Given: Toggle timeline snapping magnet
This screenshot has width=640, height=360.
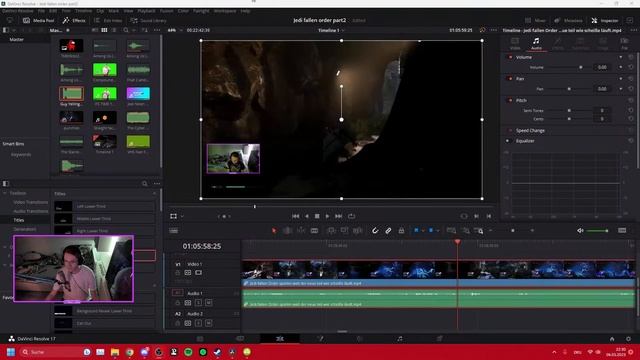Looking at the screenshot, I should pyautogui.click(x=375, y=231).
